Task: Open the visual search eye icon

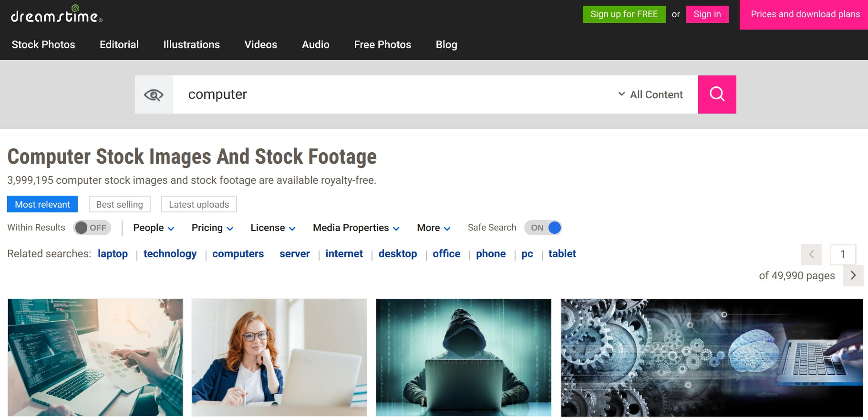Action: (x=154, y=94)
